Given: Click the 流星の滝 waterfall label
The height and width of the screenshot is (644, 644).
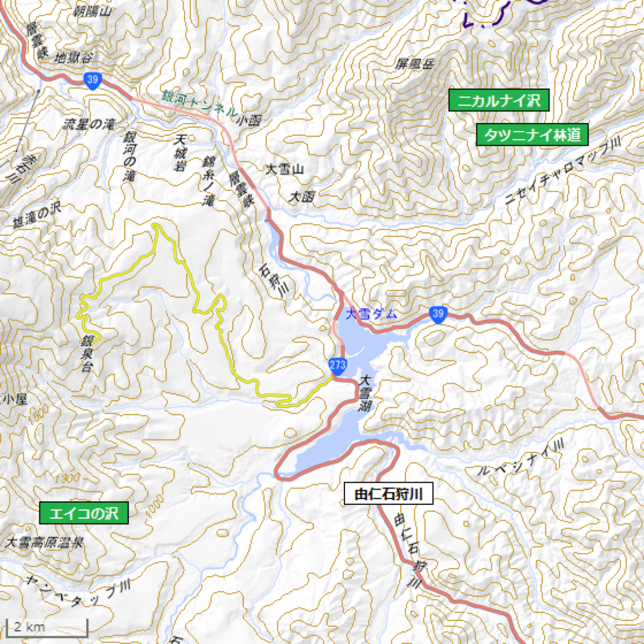Looking at the screenshot, I should [89, 124].
